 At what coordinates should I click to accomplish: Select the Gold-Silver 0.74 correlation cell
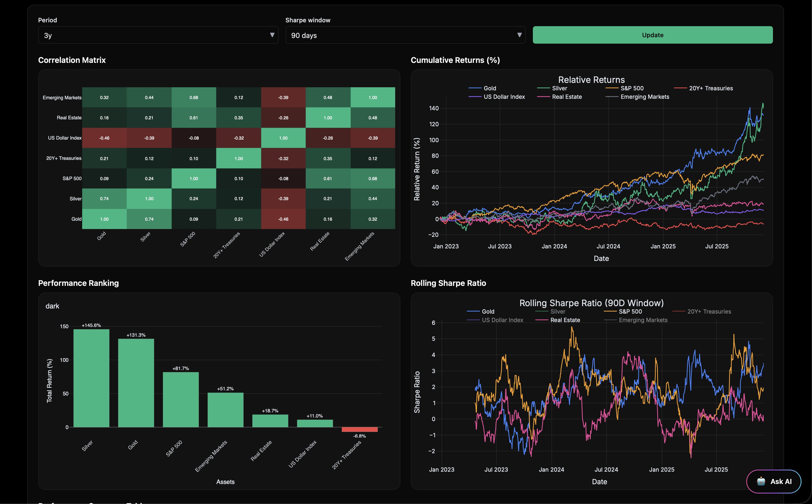tap(104, 198)
